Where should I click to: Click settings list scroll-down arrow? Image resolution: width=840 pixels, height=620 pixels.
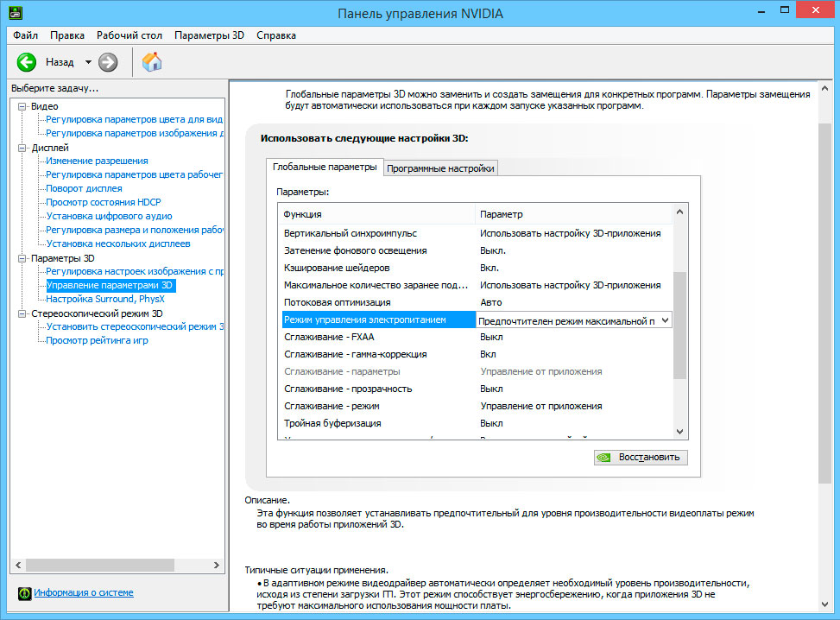pos(679,432)
